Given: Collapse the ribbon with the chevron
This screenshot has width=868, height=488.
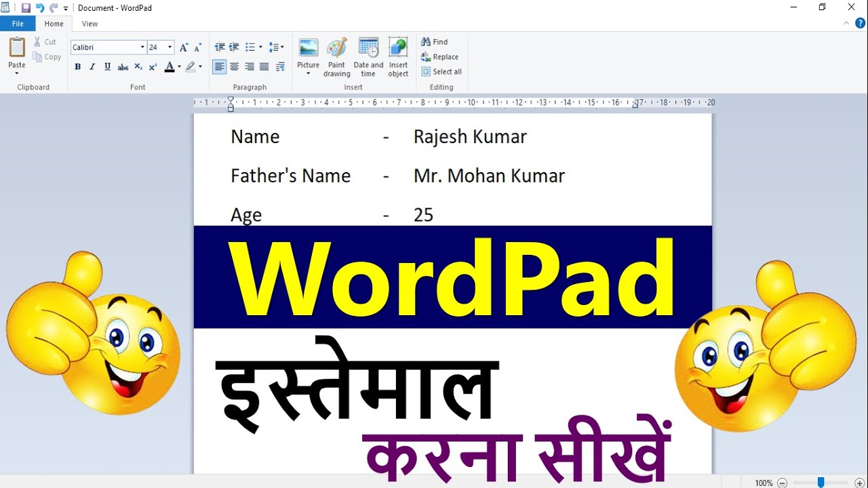Looking at the screenshot, I should [846, 23].
